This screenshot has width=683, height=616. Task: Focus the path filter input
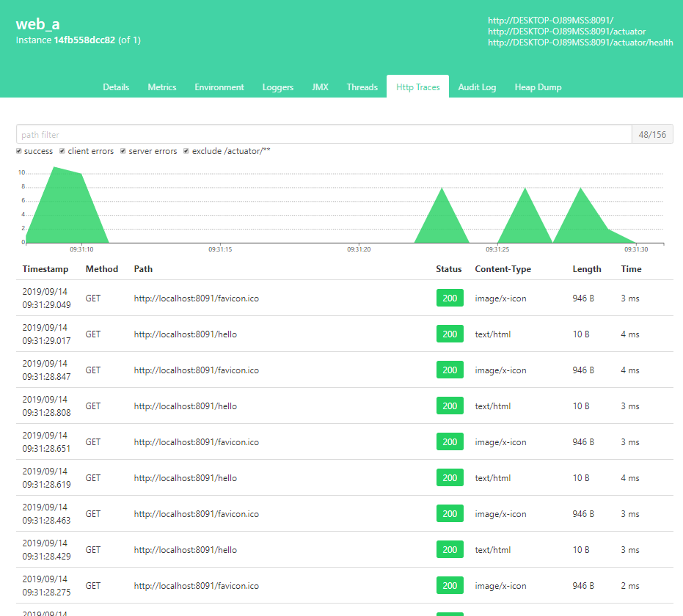tap(324, 134)
